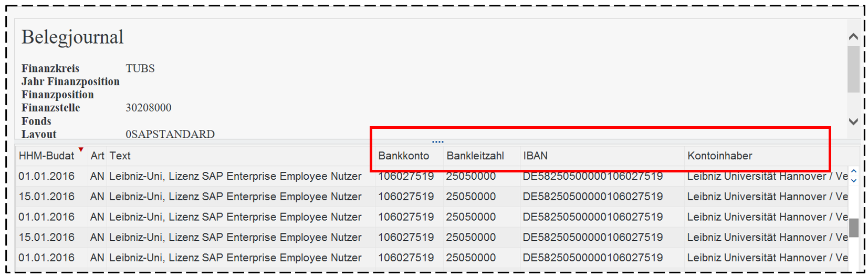Click the Kontoinhaber cell in the third row
This screenshot has height=276, width=868.
point(767,217)
